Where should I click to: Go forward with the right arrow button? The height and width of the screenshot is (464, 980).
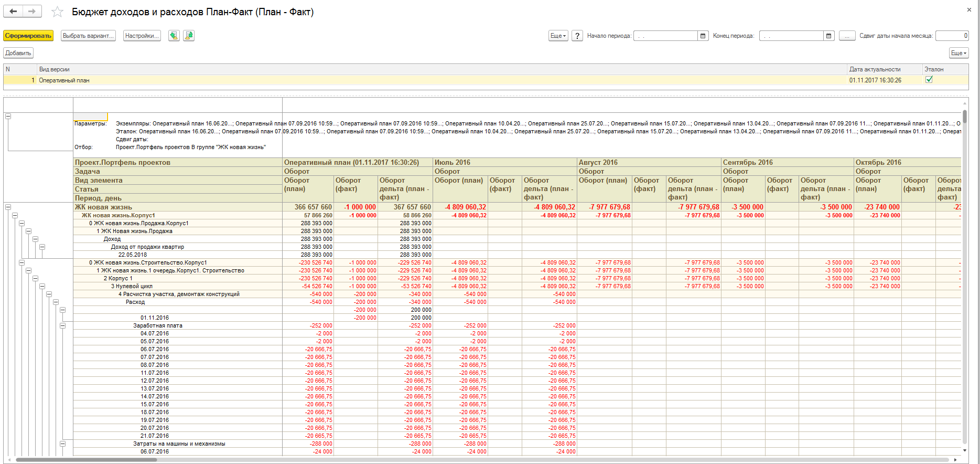point(32,11)
